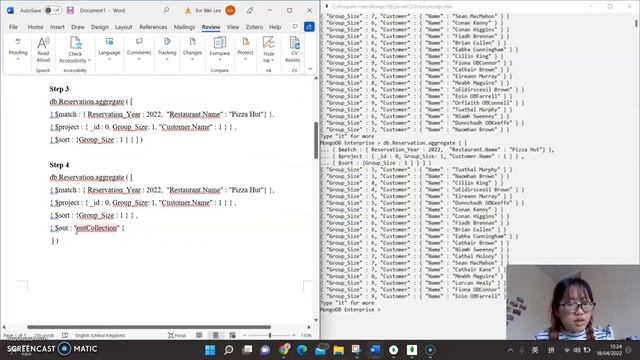Switch to the Layout tab
640x360 pixels.
coord(124,27)
